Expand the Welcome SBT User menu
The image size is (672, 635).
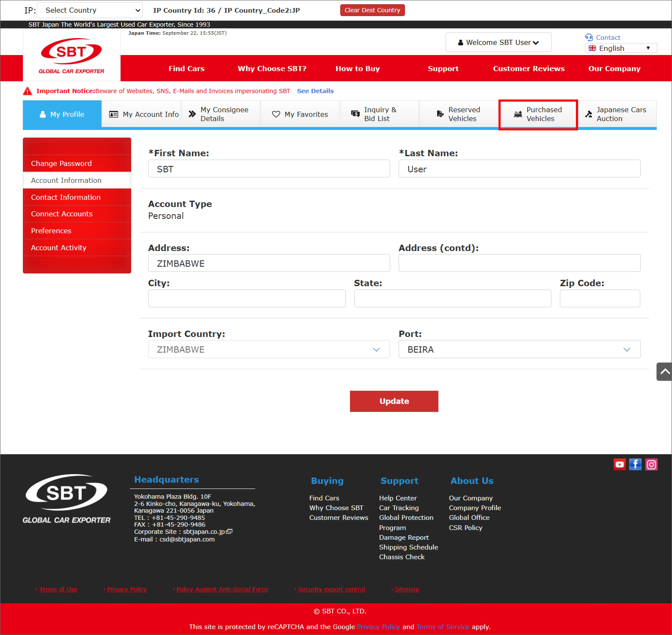[498, 42]
